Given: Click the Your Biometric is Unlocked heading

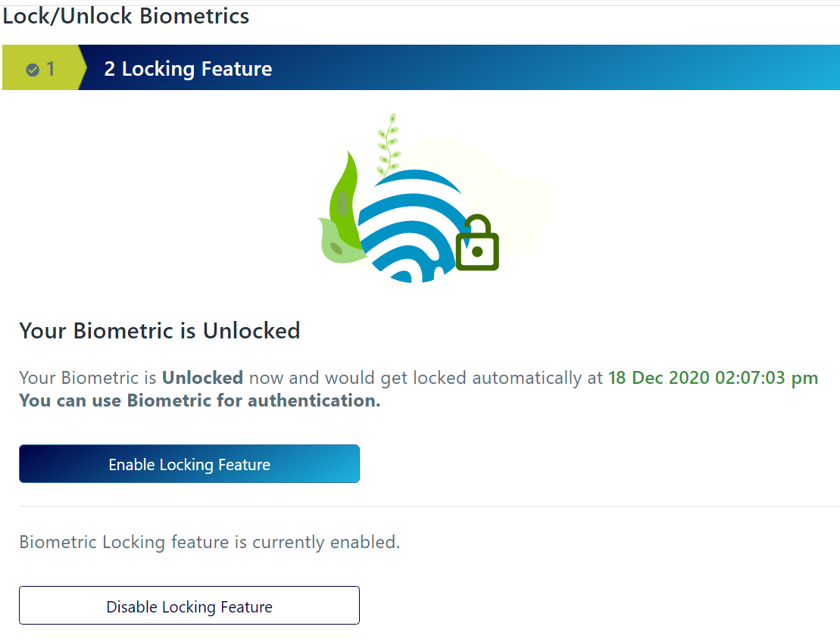Looking at the screenshot, I should pyautogui.click(x=159, y=331).
